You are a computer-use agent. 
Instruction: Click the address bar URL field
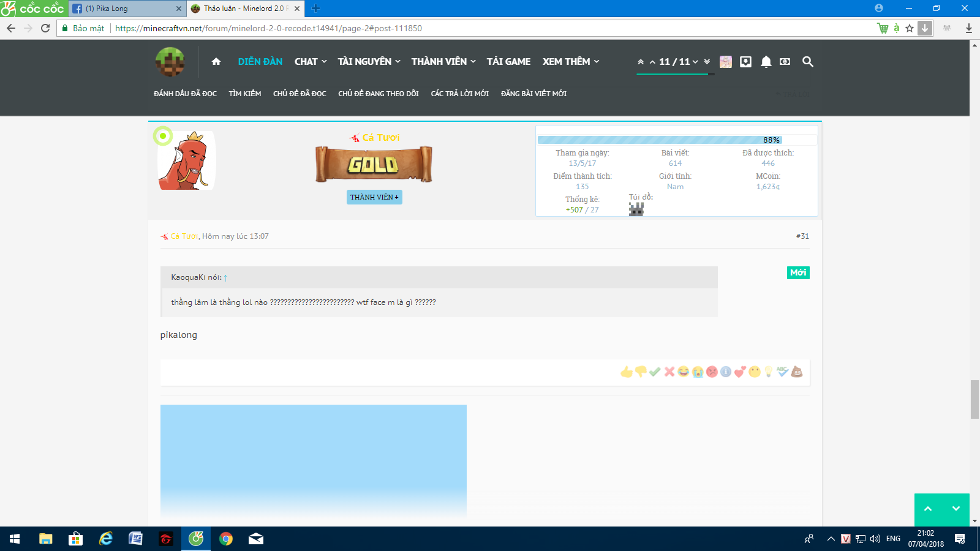tap(466, 28)
